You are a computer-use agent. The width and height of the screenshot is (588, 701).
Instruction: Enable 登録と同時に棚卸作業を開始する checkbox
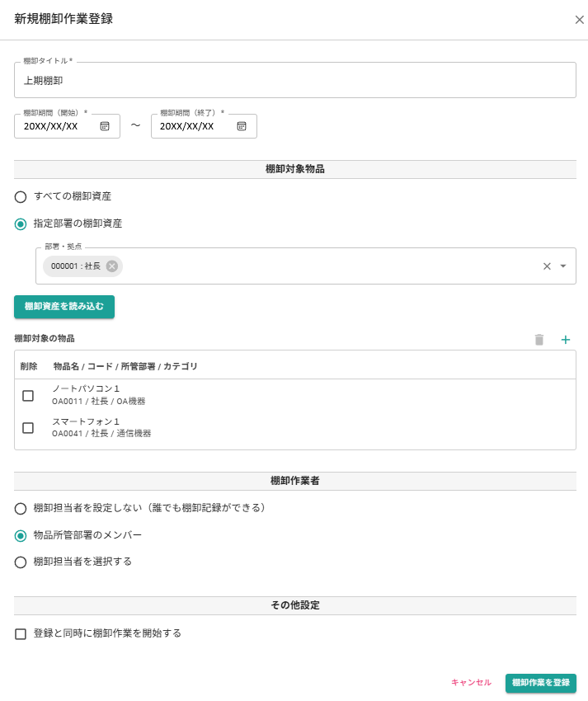[x=21, y=634]
